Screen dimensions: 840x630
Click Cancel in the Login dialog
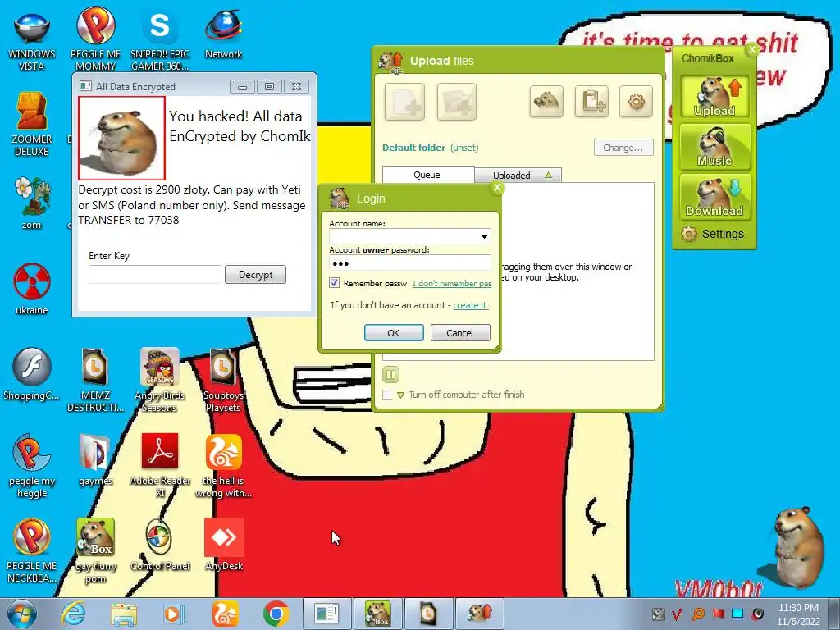[460, 333]
